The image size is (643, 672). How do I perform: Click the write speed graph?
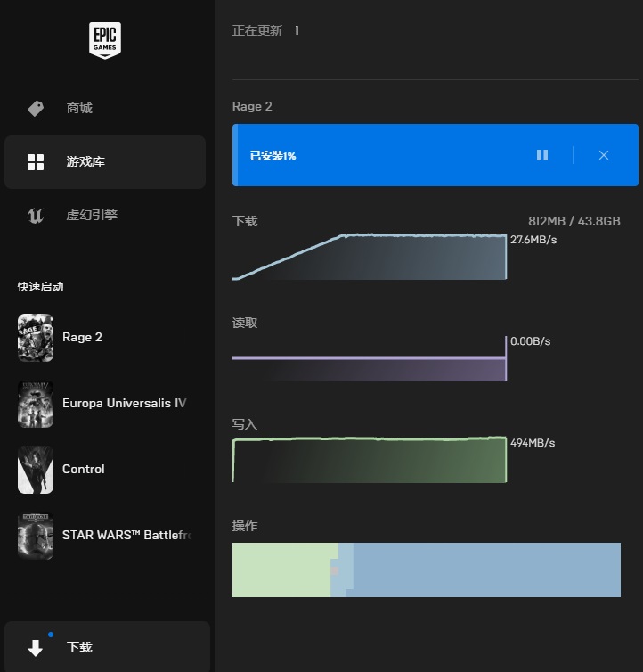369,460
